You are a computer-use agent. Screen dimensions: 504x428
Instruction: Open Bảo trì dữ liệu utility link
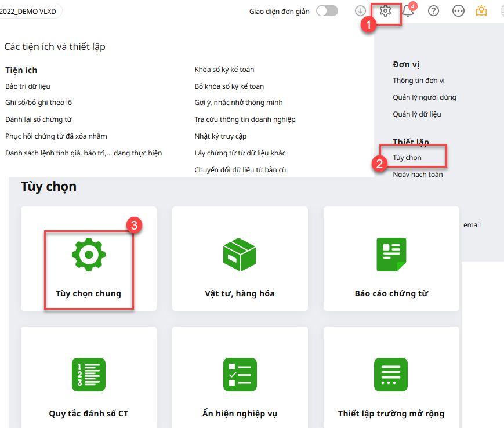tap(28, 86)
